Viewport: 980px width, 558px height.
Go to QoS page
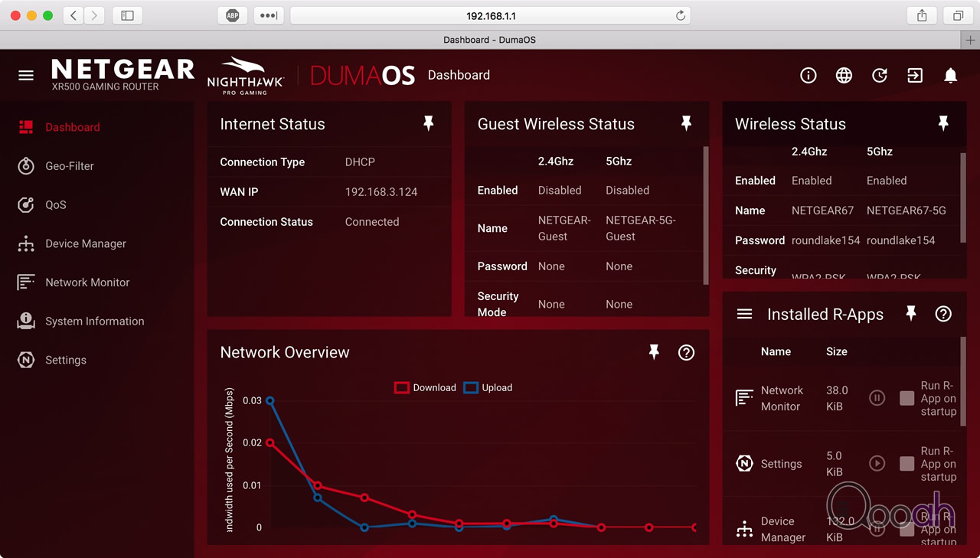(56, 205)
